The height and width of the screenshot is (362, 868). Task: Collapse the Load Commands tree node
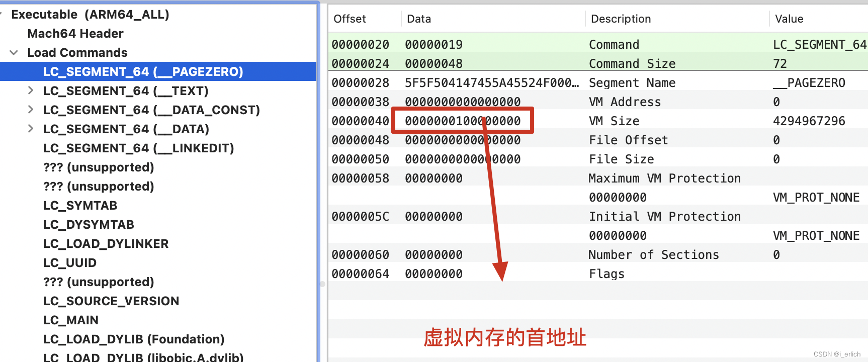pos(14,53)
